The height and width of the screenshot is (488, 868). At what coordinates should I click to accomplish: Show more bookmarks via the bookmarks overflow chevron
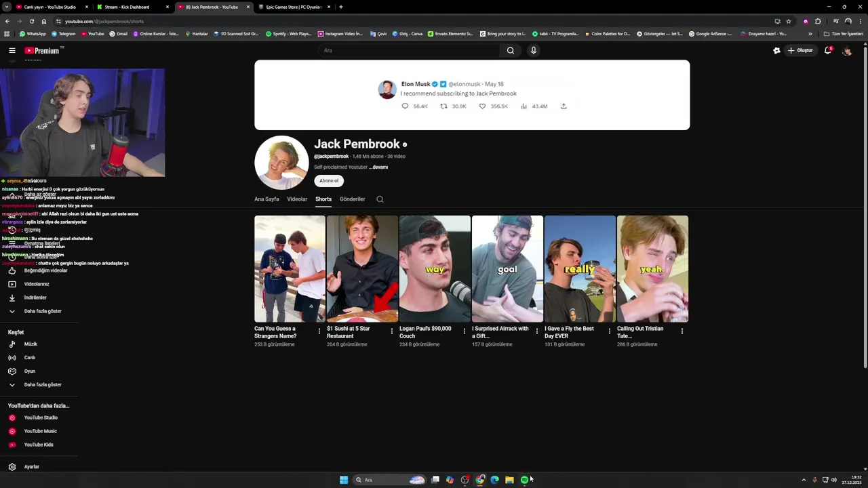[x=810, y=34]
